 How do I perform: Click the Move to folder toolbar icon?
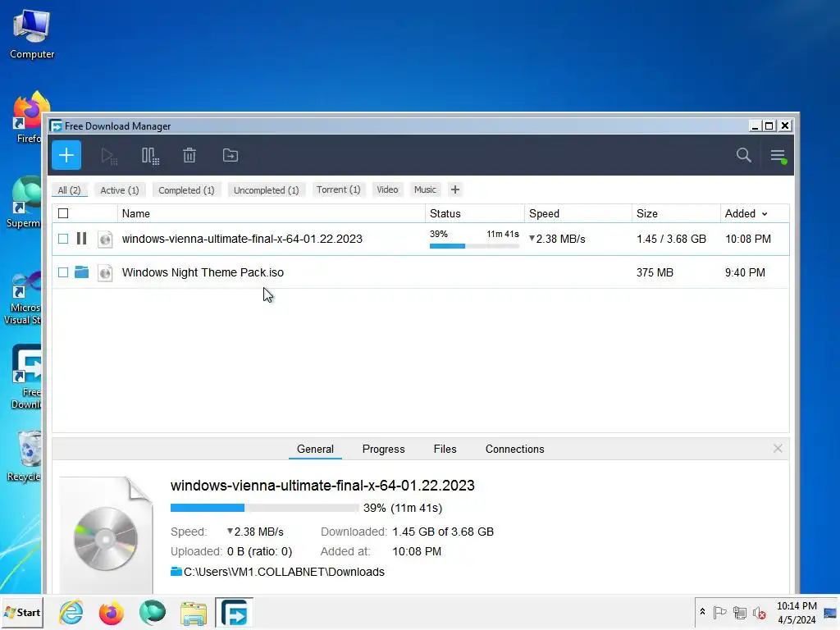pyautogui.click(x=231, y=155)
